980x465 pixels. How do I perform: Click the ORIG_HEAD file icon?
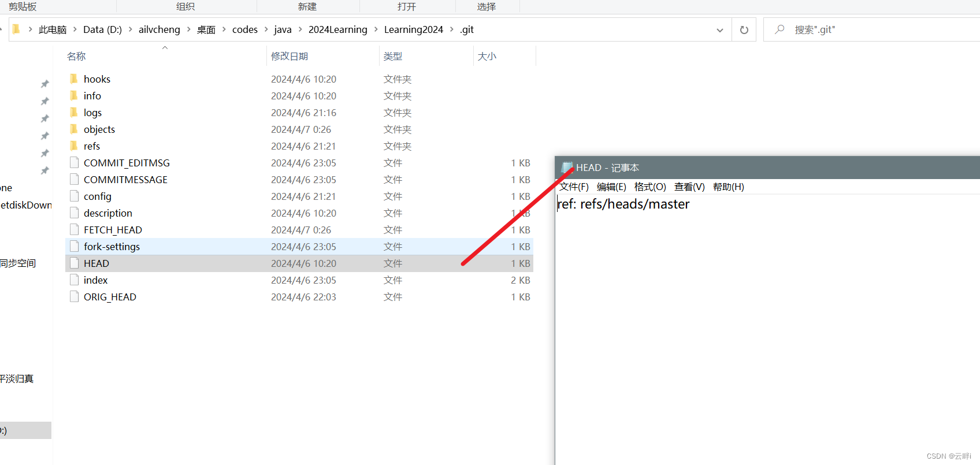tap(74, 296)
